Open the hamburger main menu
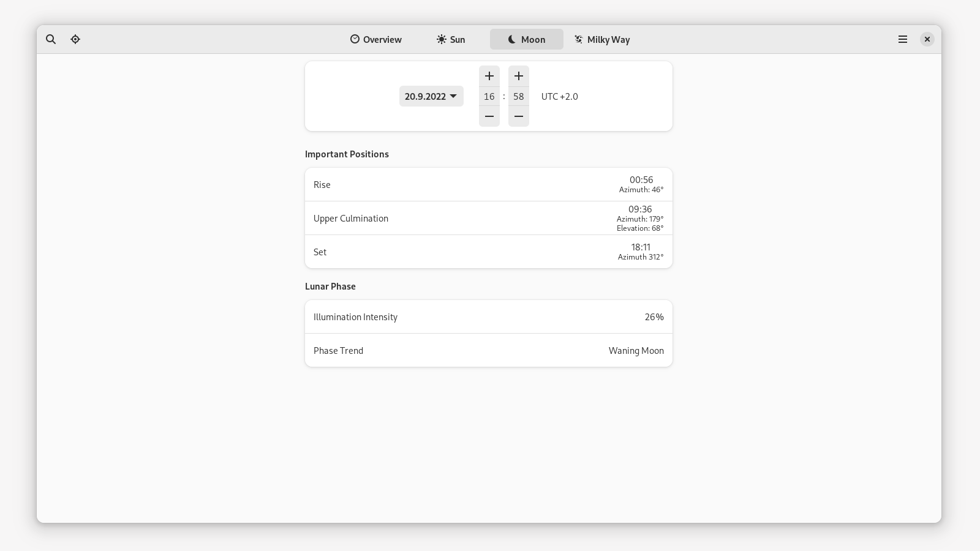The height and width of the screenshot is (551, 980). point(902,39)
